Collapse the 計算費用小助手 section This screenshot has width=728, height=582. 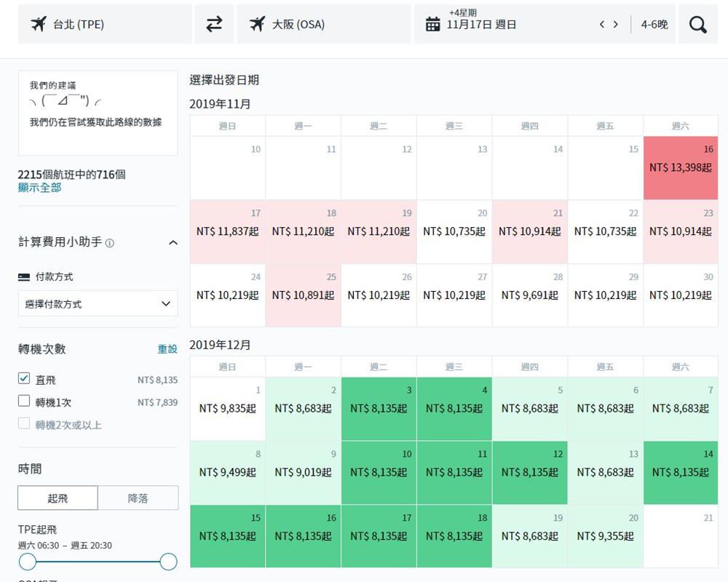(173, 242)
